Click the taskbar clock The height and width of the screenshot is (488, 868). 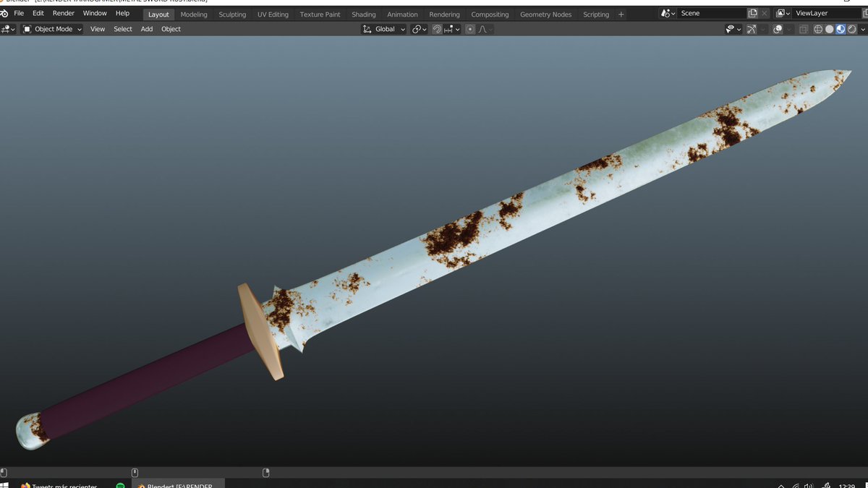848,485
